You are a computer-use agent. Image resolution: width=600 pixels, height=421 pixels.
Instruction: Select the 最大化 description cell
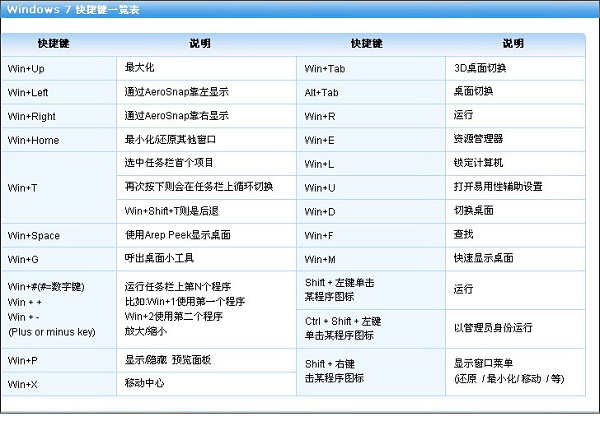click(139, 68)
